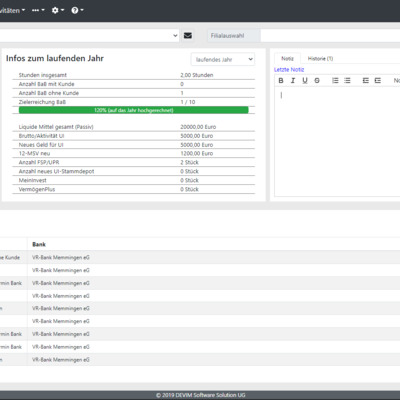The height and width of the screenshot is (400, 400).
Task: Click the Filialauswahl input field
Action: click(x=330, y=36)
